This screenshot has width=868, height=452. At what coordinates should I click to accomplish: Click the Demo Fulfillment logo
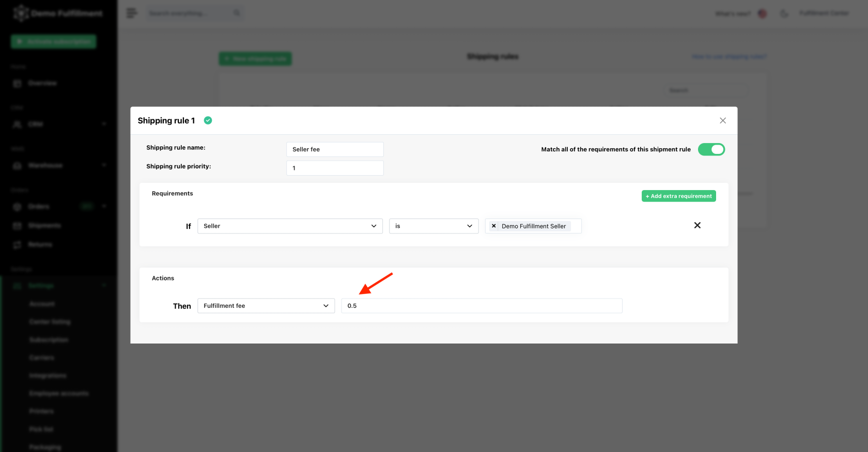click(58, 13)
